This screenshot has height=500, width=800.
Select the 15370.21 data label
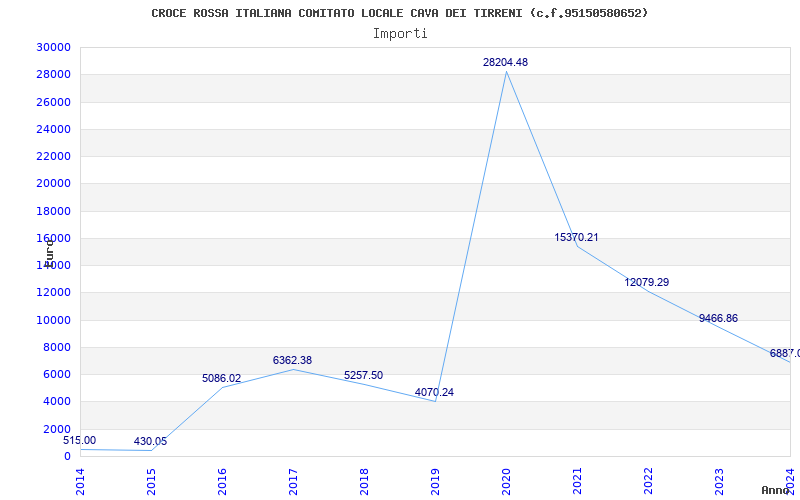point(576,237)
